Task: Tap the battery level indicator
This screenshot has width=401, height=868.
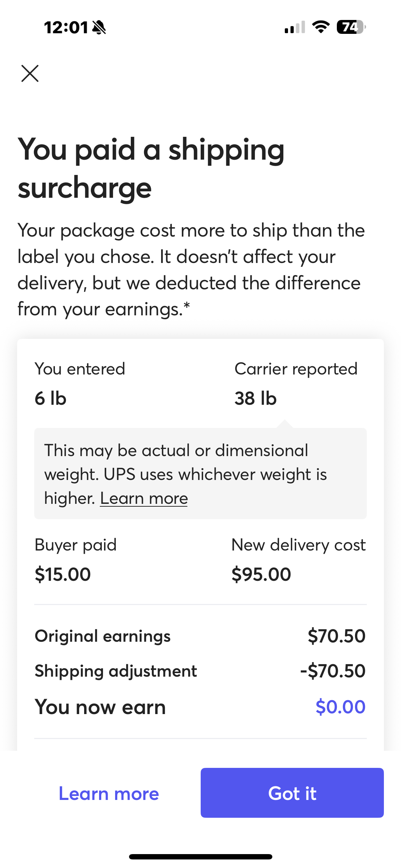Action: [x=351, y=27]
